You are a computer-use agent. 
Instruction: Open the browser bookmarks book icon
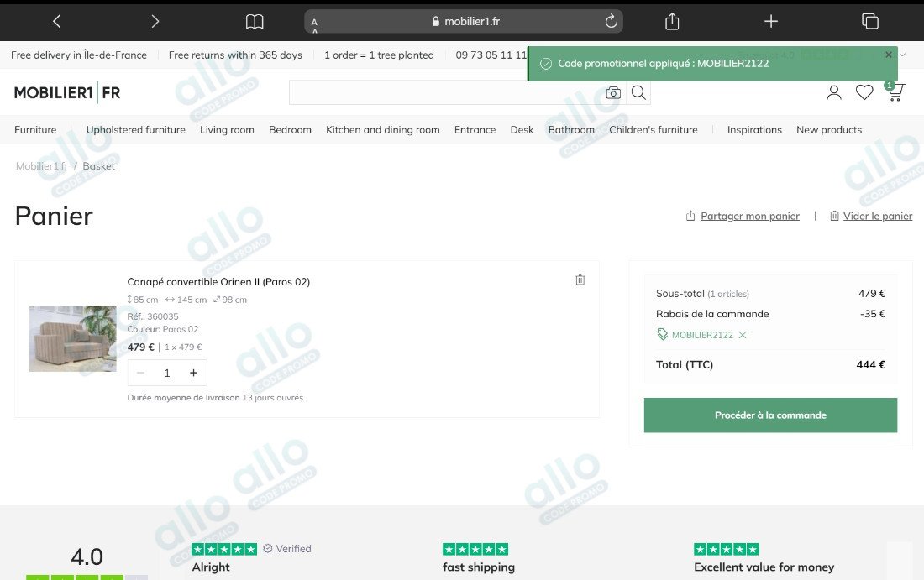click(255, 22)
